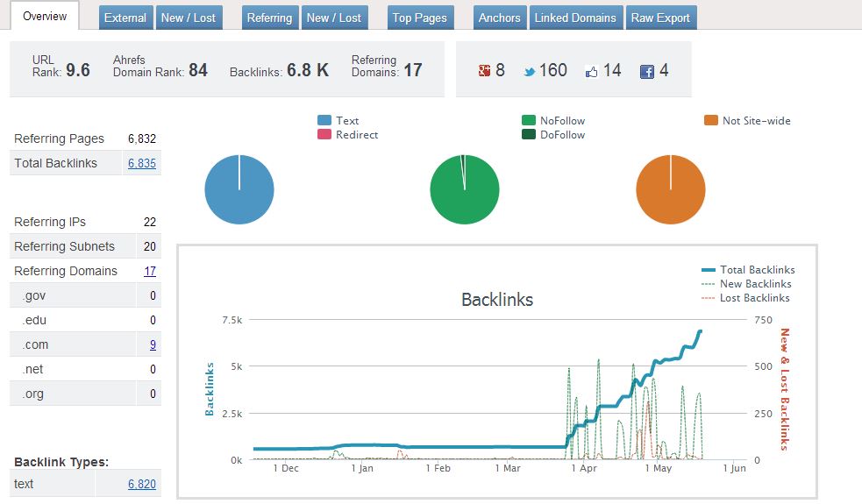Click the 1 Jan axis label
Viewport: 862px width, 504px height.
click(362, 468)
